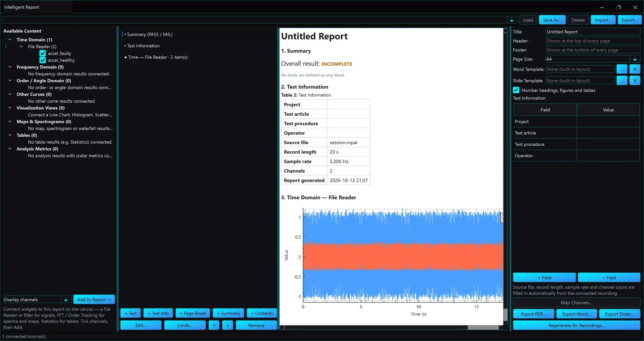This screenshot has width=644, height=341.
Task: Browse for a Word Template file
Action: point(622,69)
